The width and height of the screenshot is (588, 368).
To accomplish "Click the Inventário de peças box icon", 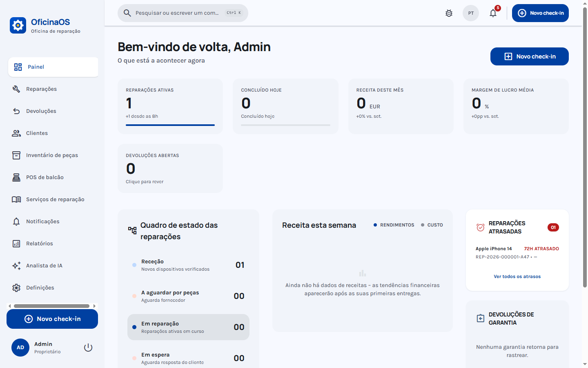I will point(16,155).
